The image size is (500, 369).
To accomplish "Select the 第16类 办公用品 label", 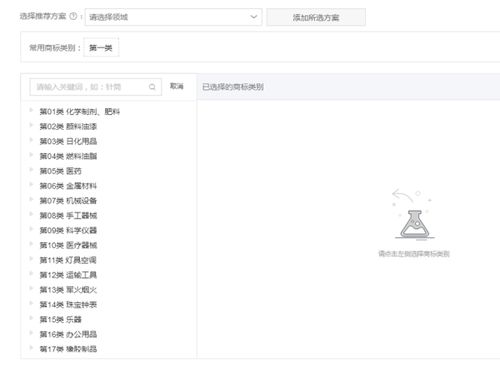I will 68,334.
